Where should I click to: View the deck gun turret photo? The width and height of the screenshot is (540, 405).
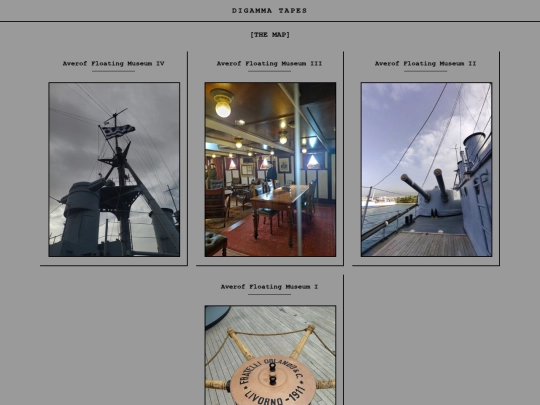(x=426, y=169)
